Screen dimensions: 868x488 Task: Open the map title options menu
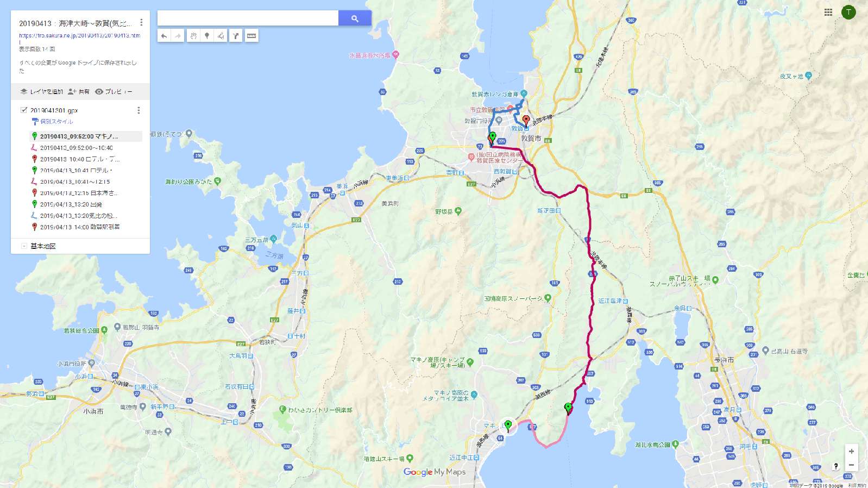[x=141, y=23]
